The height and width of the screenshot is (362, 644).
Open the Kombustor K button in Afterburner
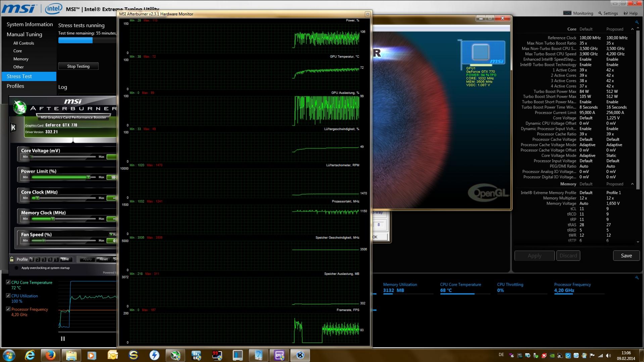coord(13,127)
